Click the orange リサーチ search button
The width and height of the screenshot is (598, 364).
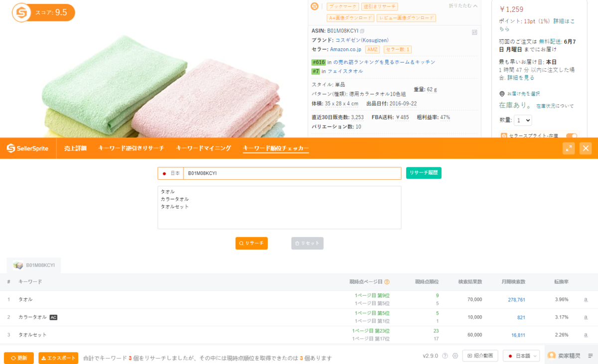coord(252,243)
